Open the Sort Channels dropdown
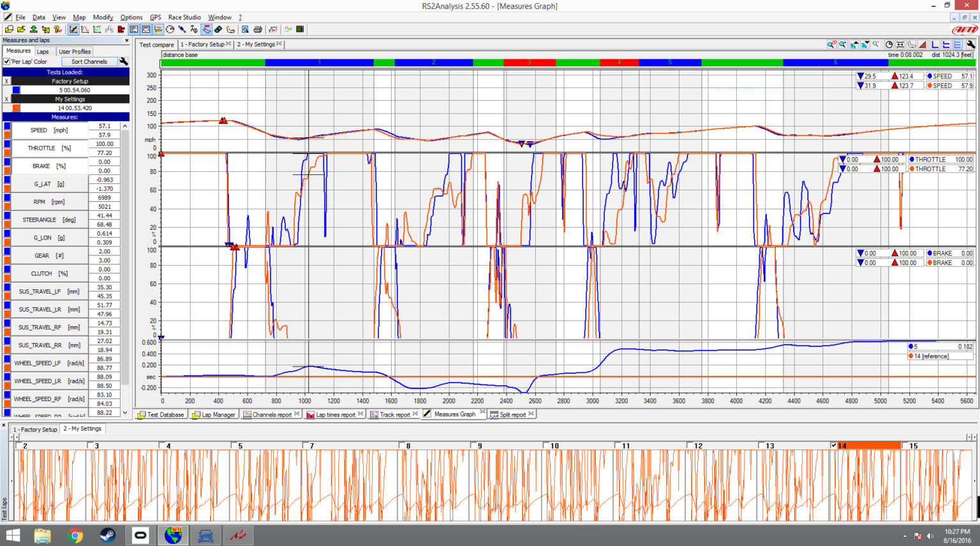The width and height of the screenshot is (980, 546). 89,61
